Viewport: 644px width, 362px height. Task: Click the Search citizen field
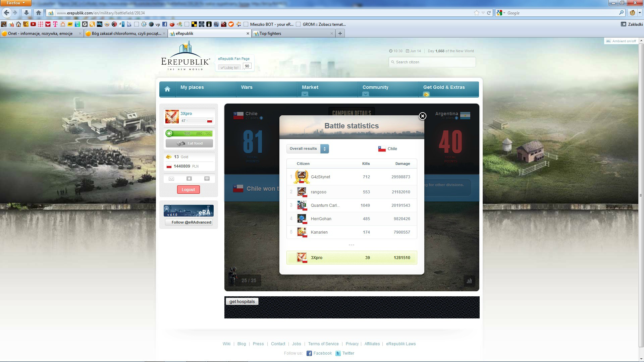click(x=432, y=62)
